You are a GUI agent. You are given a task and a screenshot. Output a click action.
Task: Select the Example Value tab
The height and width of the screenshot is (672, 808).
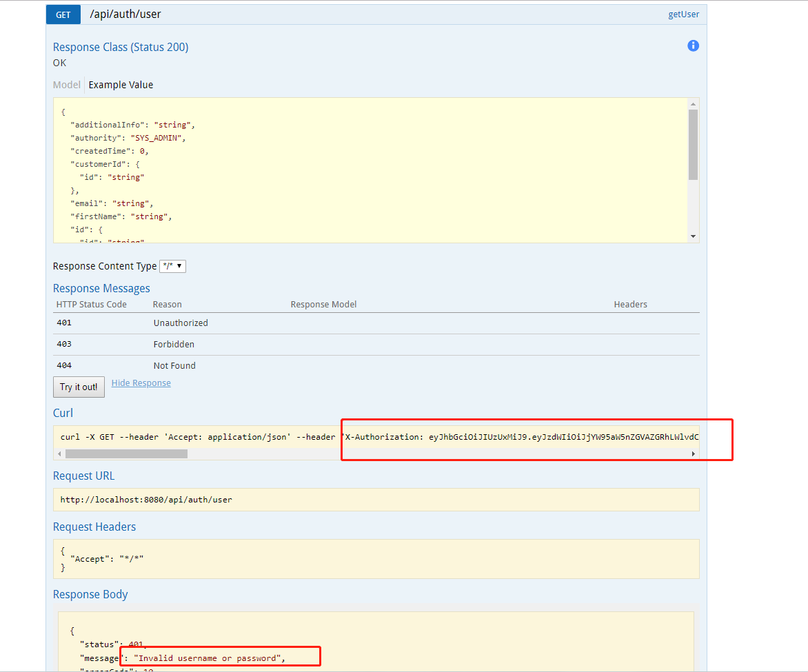coord(121,84)
